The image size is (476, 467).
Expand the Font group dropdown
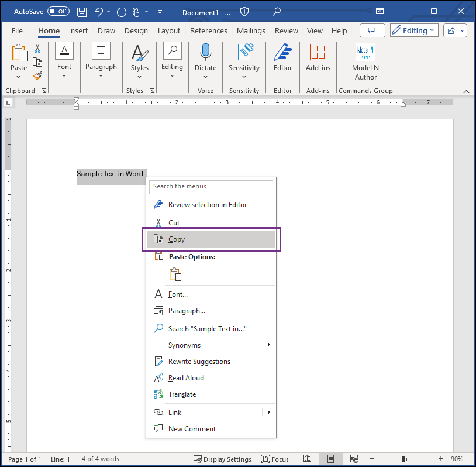tap(64, 76)
